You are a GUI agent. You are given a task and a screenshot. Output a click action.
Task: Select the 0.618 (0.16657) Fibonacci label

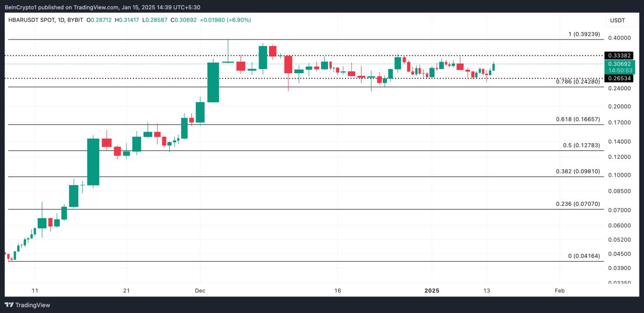pyautogui.click(x=578, y=119)
